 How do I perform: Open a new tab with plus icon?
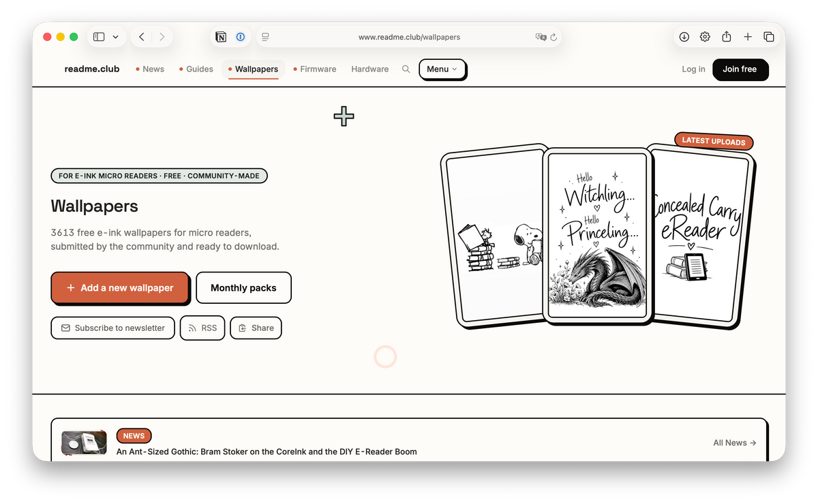(748, 37)
